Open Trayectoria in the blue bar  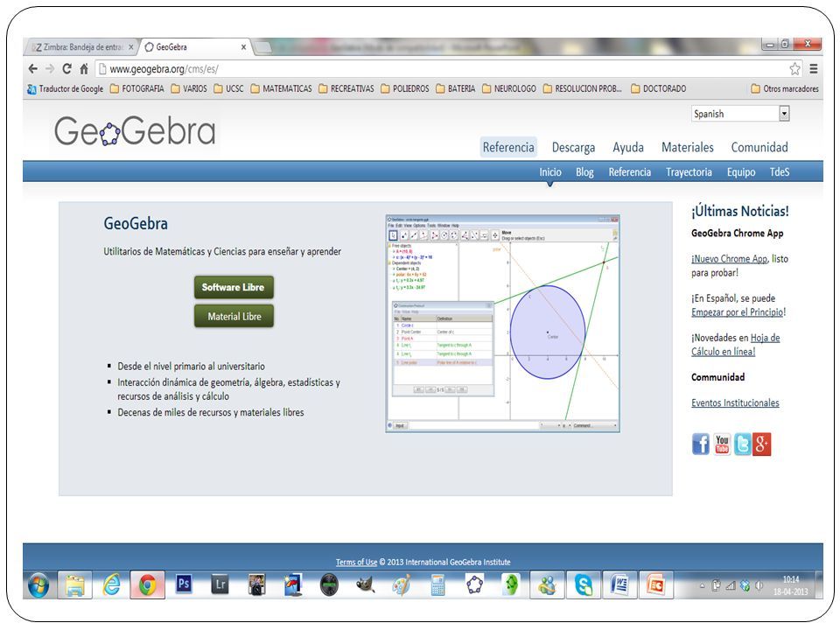(689, 172)
